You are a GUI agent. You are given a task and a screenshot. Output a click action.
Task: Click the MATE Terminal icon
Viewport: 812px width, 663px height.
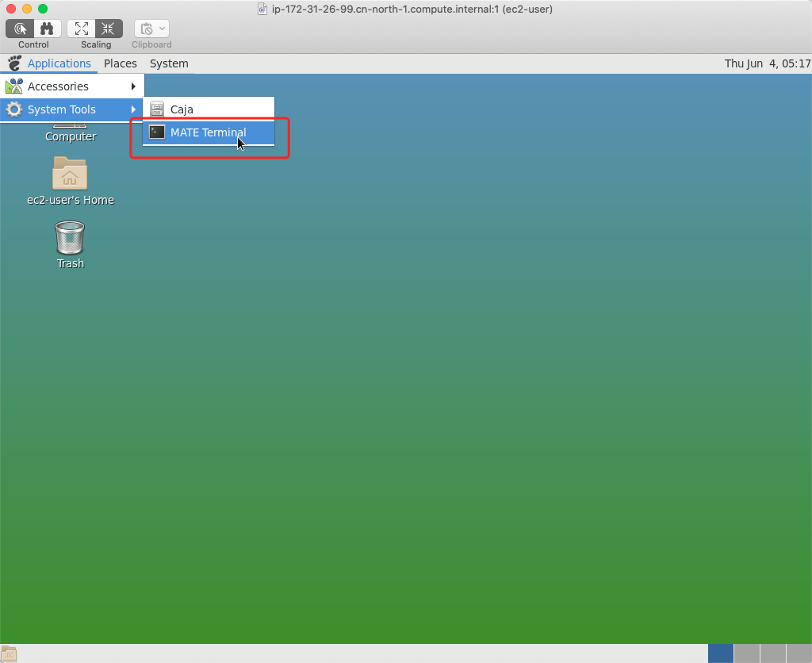tap(157, 132)
